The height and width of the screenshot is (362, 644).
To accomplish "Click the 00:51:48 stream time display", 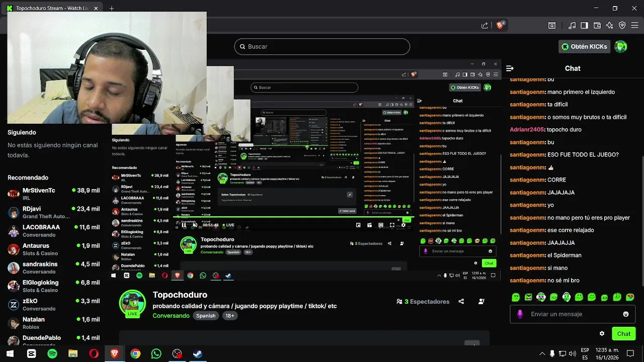I will (x=210, y=225).
